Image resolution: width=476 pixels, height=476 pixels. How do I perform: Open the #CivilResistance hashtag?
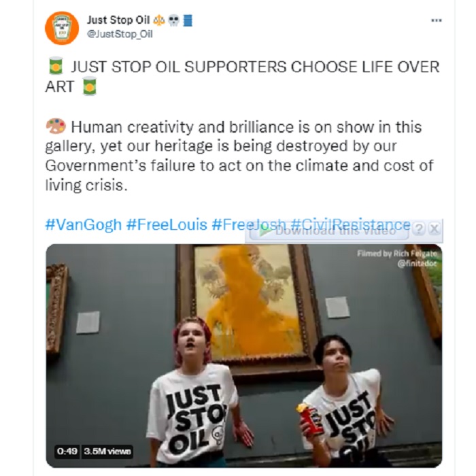[350, 224]
